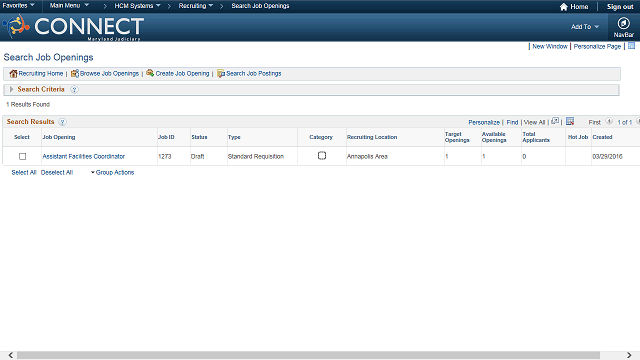Click Search Results help question mark

point(62,122)
